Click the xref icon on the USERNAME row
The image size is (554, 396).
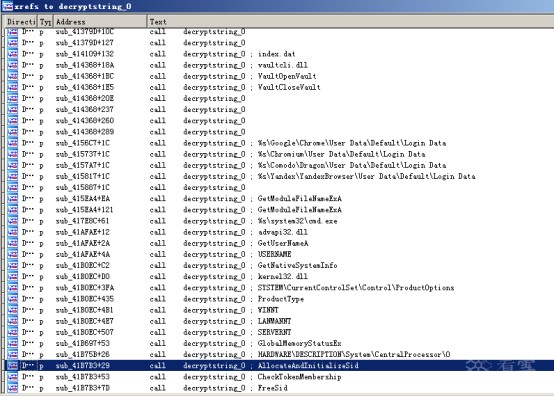pyautogui.click(x=12, y=254)
